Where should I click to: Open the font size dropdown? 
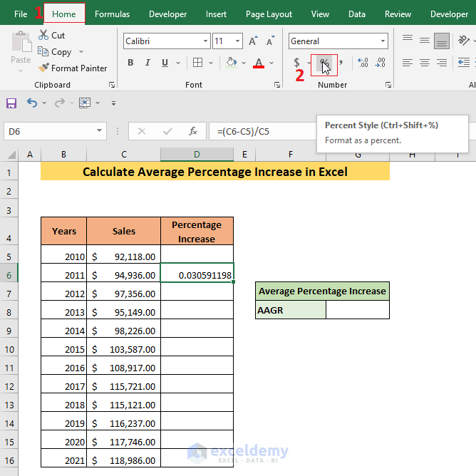coord(237,41)
